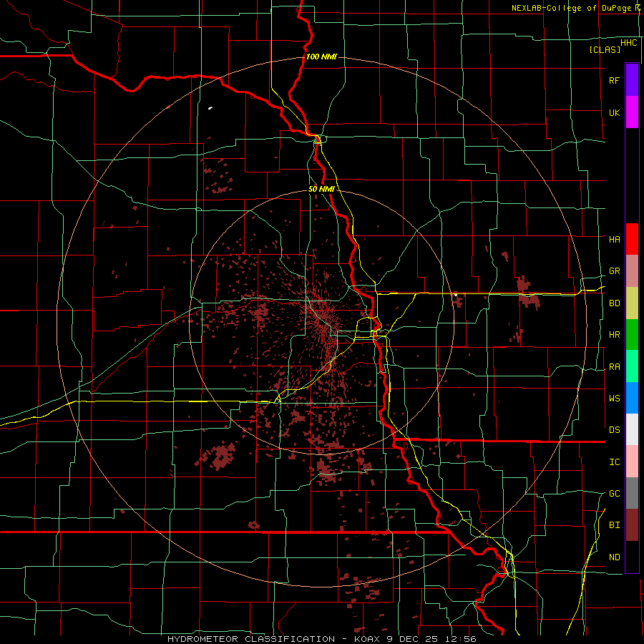644x644 pixels.
Task: Click the 50 NMI range ring label
Action: [x=321, y=189]
